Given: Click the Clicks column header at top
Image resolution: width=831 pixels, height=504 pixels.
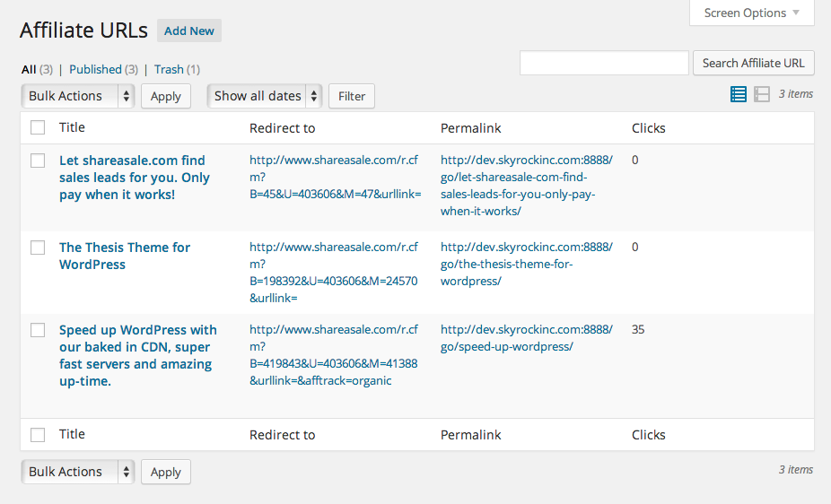Looking at the screenshot, I should click(x=648, y=128).
